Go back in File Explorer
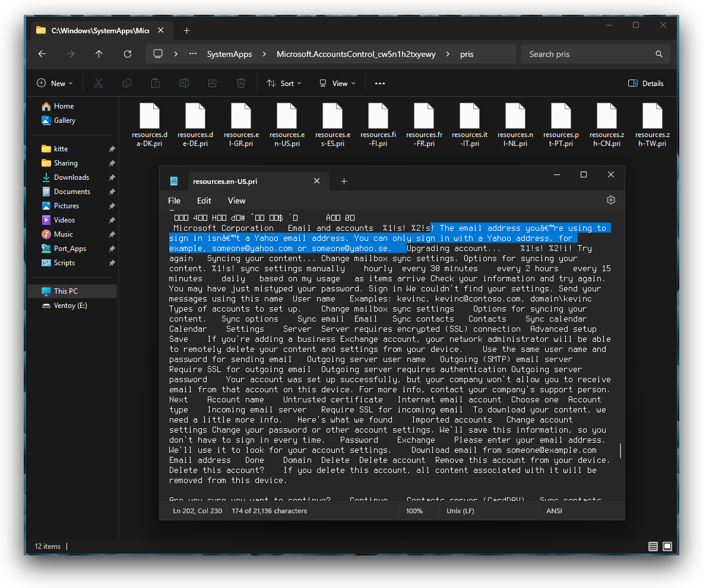The height and width of the screenshot is (588, 703). pyautogui.click(x=42, y=54)
